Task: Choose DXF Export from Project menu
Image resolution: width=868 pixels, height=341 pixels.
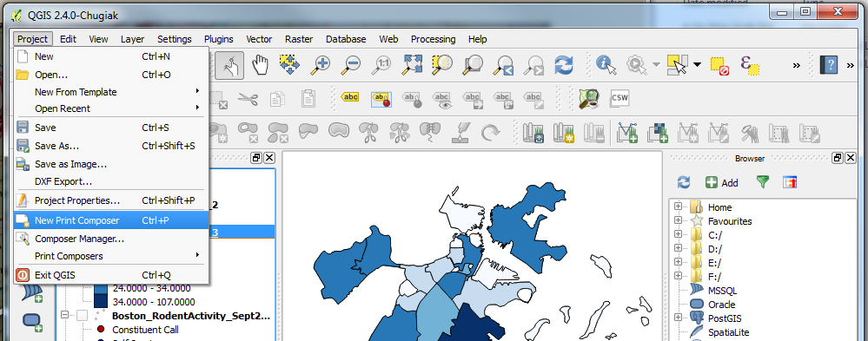Action: pyautogui.click(x=110, y=181)
